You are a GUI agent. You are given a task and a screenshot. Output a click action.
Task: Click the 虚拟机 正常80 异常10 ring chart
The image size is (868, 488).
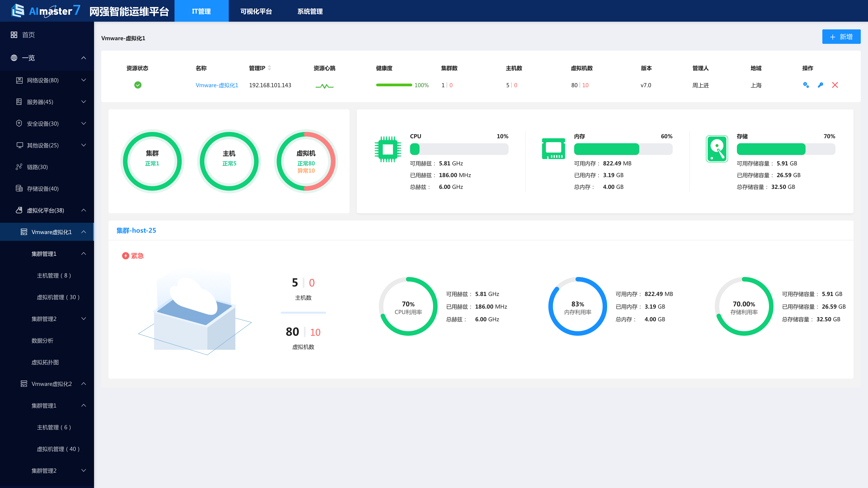coord(306,162)
